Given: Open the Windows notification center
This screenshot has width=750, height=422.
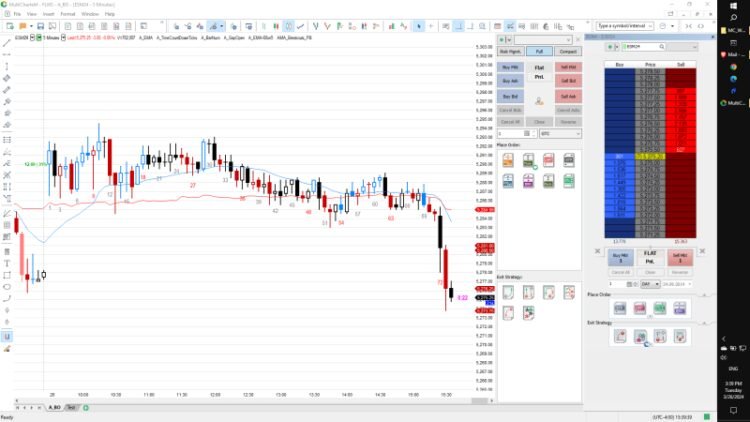Looking at the screenshot, I should (x=734, y=411).
